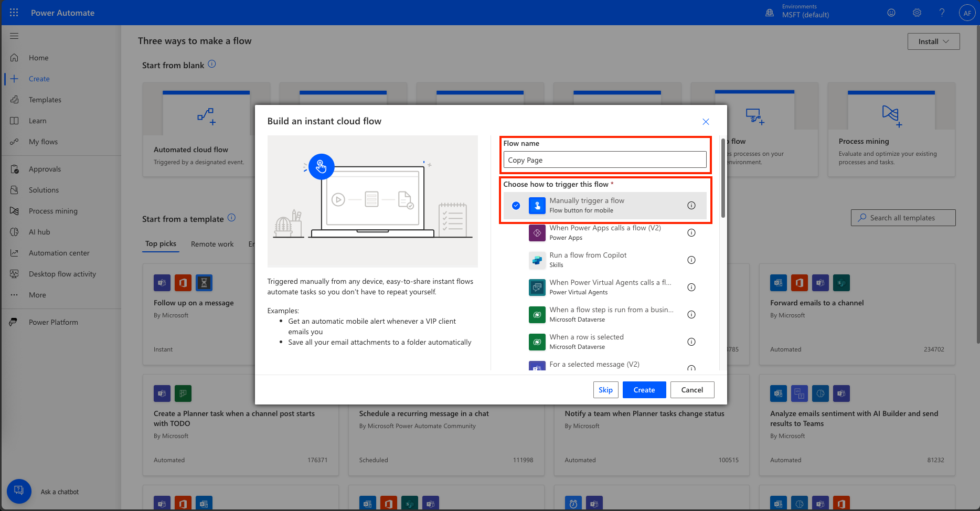Select the Manually trigger a flow radio button
The image size is (980, 511).
pyautogui.click(x=516, y=206)
